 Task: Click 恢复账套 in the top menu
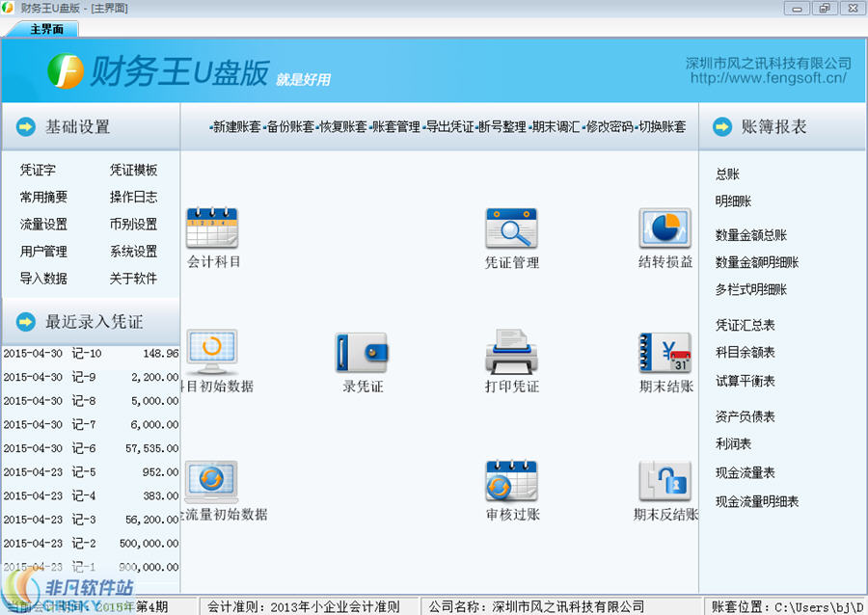tap(343, 126)
